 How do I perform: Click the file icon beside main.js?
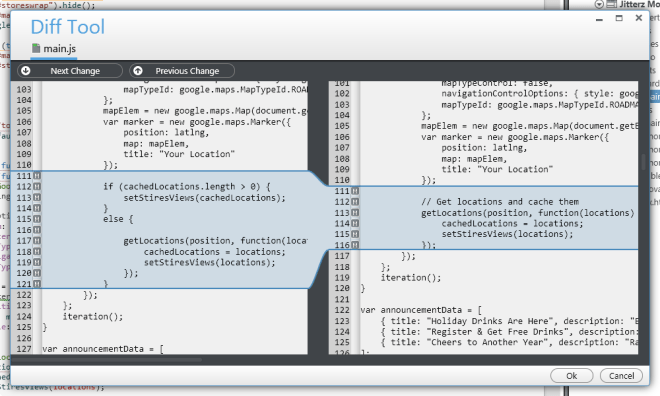36,48
